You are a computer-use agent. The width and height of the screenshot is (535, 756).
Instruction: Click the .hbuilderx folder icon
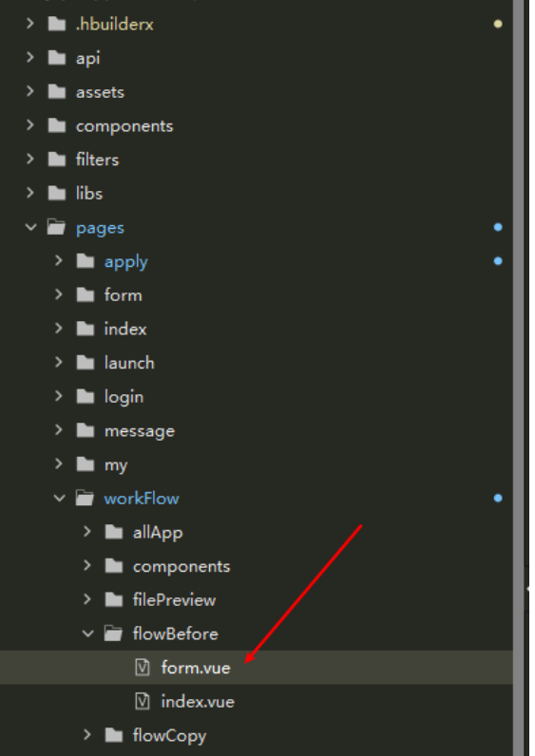(57, 24)
